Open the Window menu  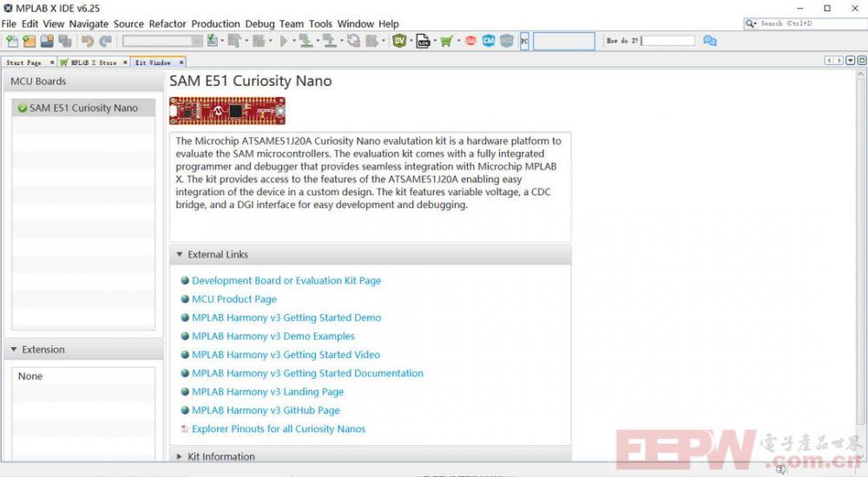pos(355,23)
